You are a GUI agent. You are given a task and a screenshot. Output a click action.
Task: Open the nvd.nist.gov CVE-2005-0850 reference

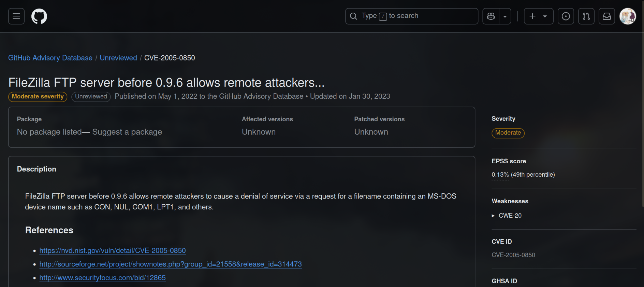113,250
